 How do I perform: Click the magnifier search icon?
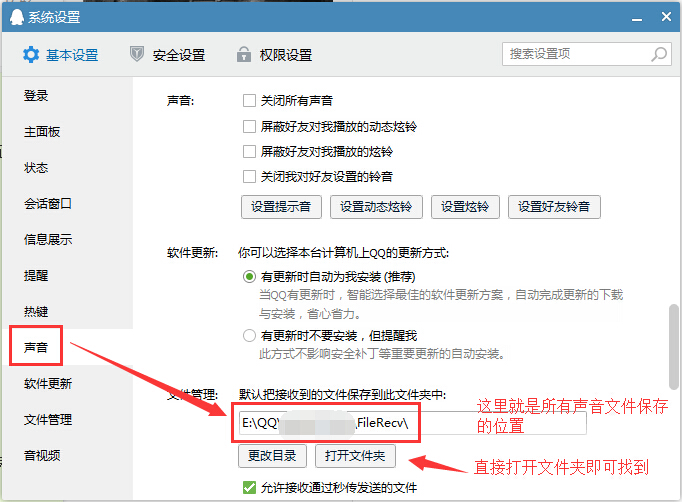coord(659,54)
